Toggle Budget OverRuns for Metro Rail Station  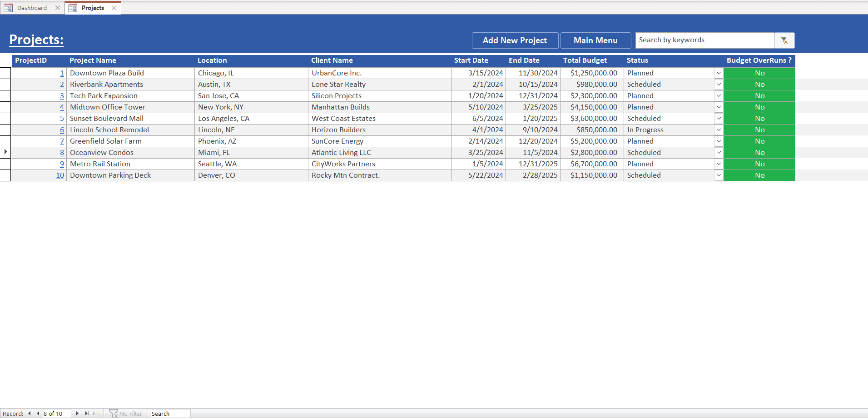tap(759, 164)
